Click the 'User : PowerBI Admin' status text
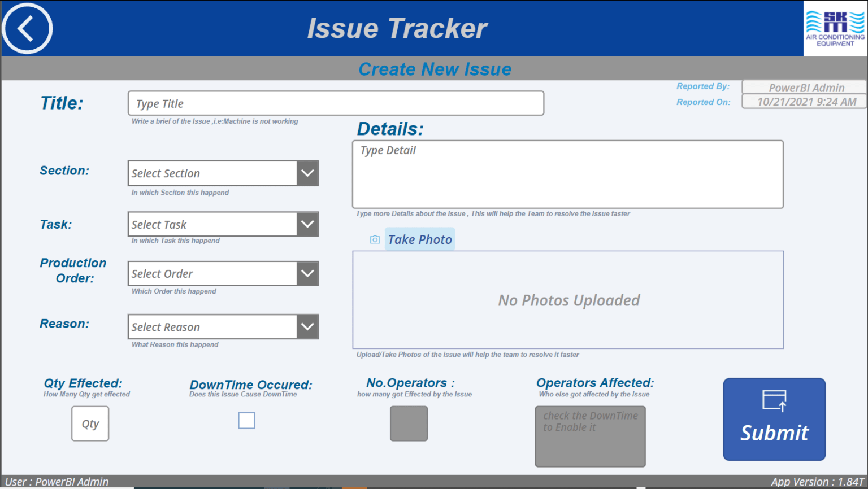868x489 pixels. pos(57,482)
